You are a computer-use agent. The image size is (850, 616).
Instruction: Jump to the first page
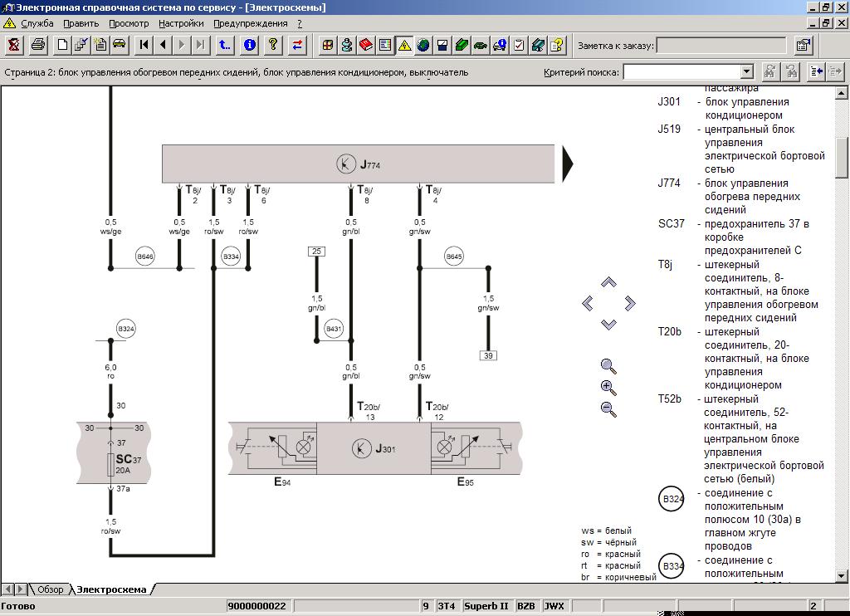pyautogui.click(x=144, y=45)
